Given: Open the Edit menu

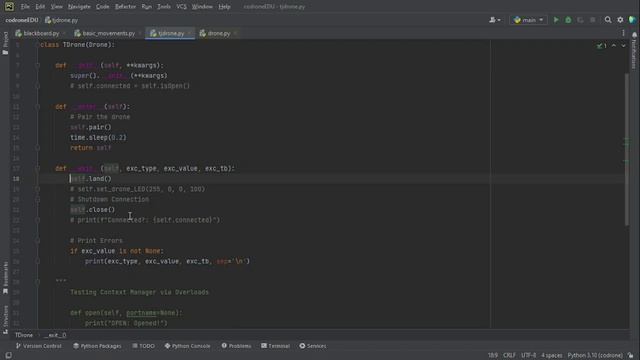Looking at the screenshot, I should (x=40, y=7).
